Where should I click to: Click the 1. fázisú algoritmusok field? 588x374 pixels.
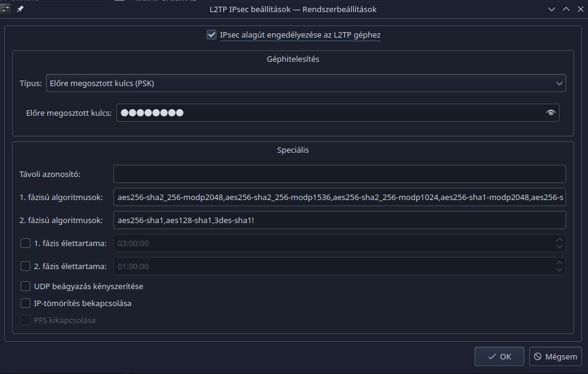click(339, 197)
